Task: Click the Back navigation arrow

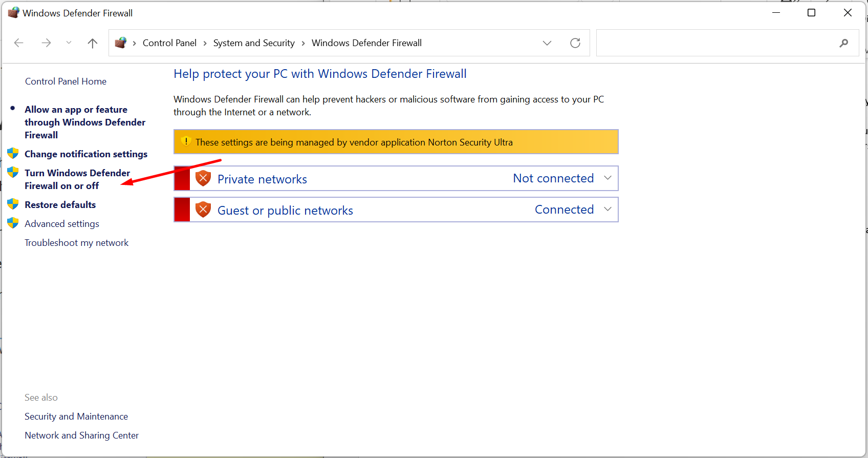Action: pos(19,43)
